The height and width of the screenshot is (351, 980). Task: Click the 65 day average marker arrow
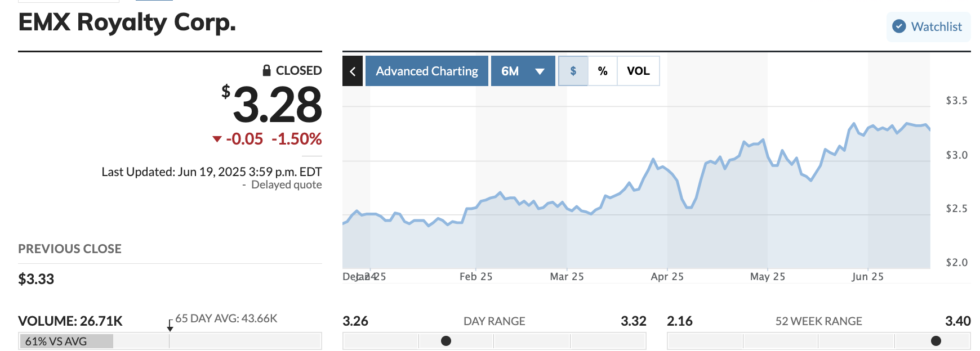tap(170, 326)
